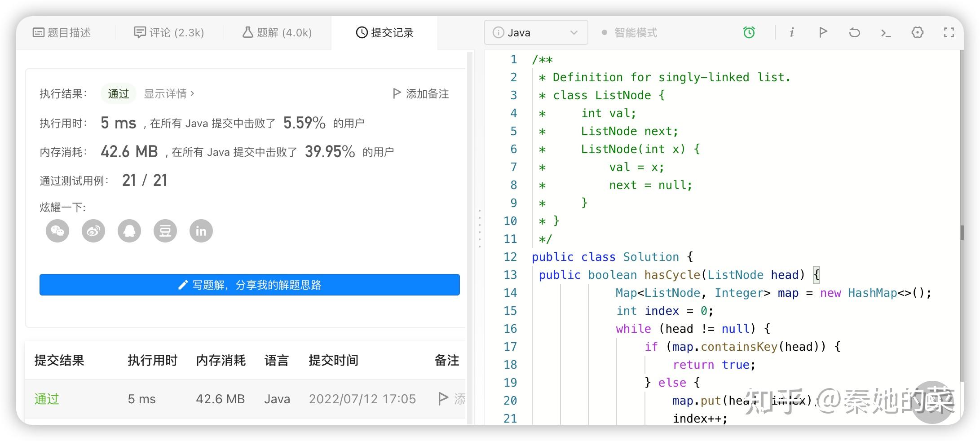980x441 pixels.
Task: Open the console terminal icon
Action: click(x=886, y=32)
